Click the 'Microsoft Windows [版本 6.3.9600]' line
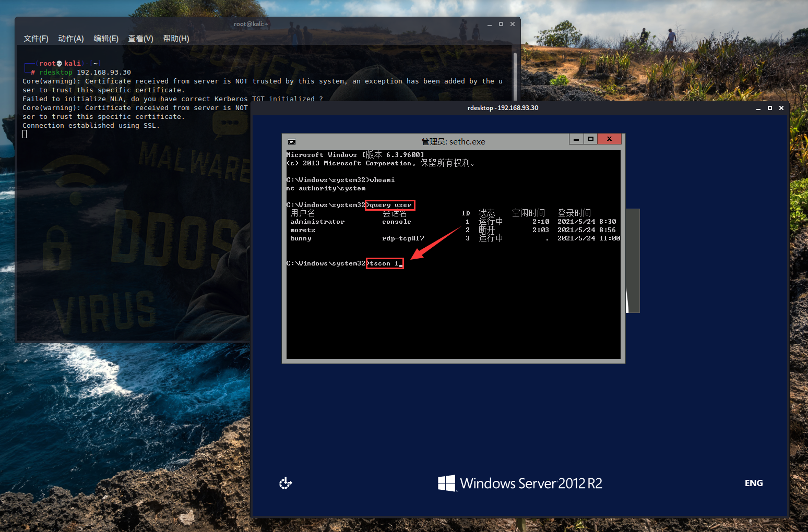This screenshot has height=532, width=808. click(x=355, y=155)
